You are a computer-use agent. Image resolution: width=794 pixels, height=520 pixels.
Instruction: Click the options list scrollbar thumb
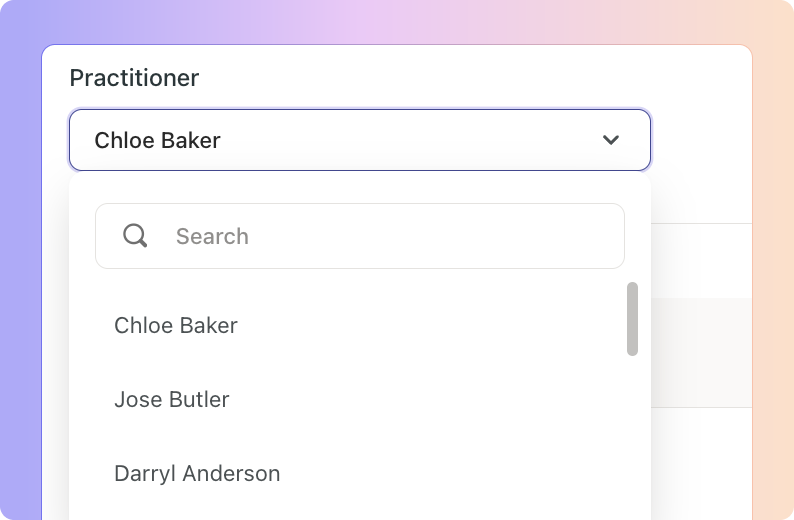pyautogui.click(x=632, y=318)
